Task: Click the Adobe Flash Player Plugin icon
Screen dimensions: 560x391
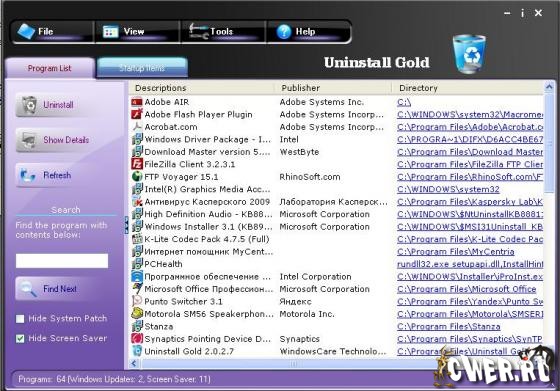Action: tap(137, 114)
